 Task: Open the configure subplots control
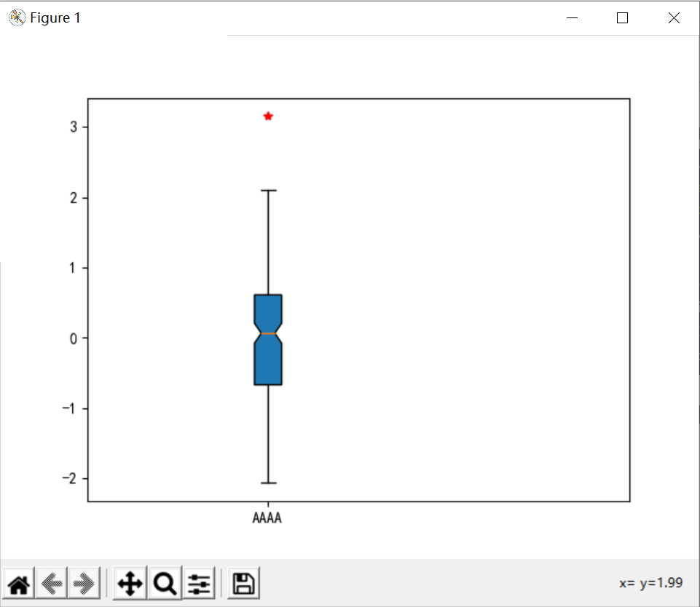[x=199, y=582]
